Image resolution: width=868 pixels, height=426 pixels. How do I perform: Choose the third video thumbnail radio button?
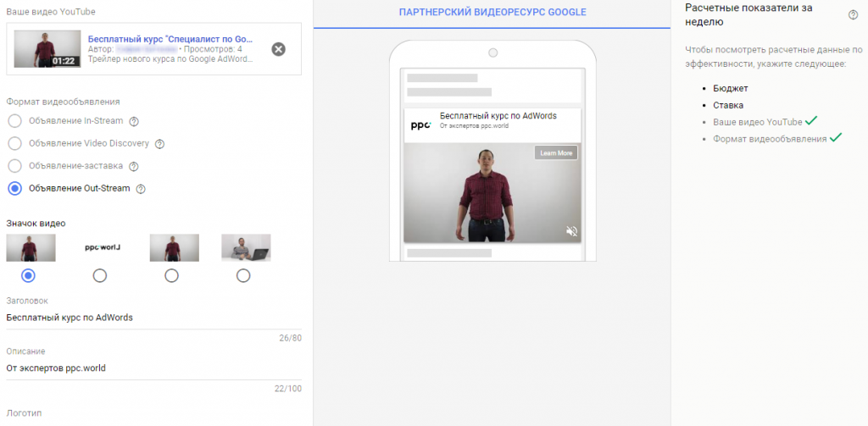tap(171, 275)
